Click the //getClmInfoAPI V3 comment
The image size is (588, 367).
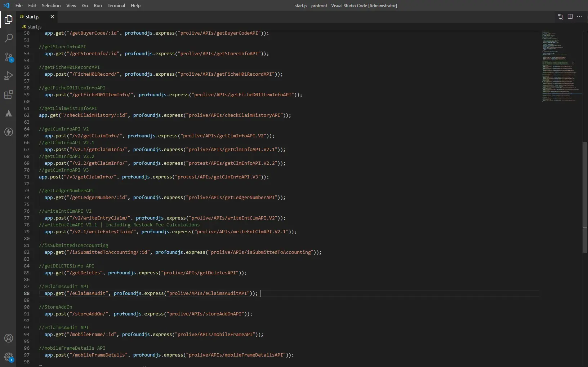coord(64,170)
